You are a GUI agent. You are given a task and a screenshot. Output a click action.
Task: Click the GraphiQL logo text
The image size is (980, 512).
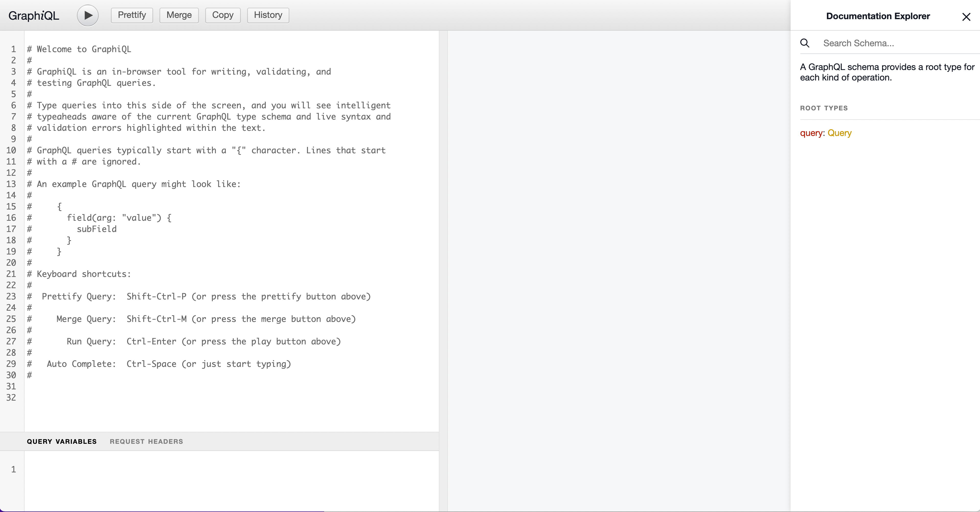pos(35,14)
